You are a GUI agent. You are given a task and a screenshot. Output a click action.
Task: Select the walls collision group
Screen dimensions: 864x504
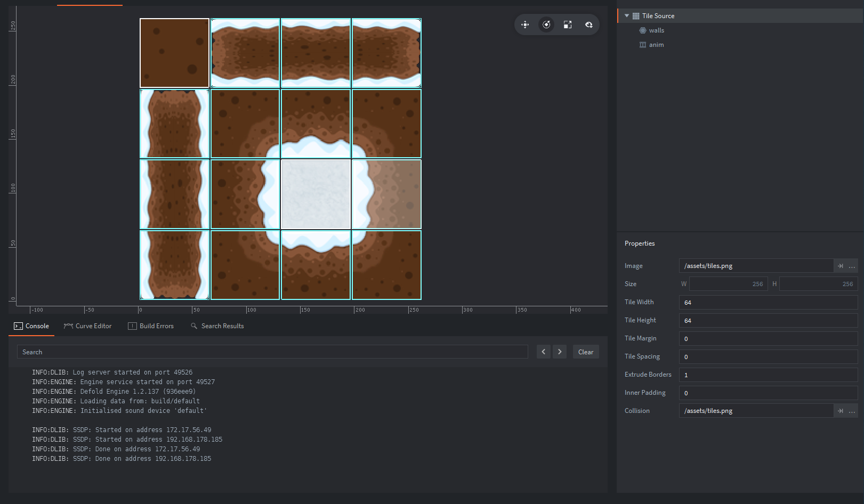click(657, 30)
